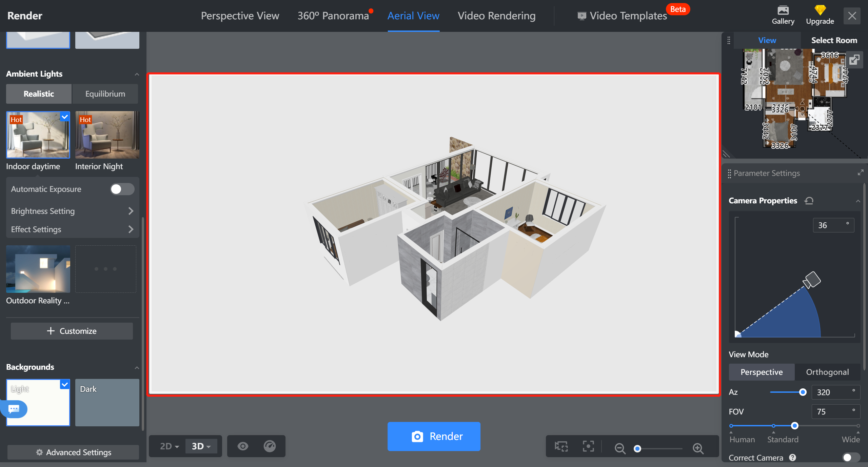Click the speedometer performance icon
The height and width of the screenshot is (467, 868).
click(270, 446)
